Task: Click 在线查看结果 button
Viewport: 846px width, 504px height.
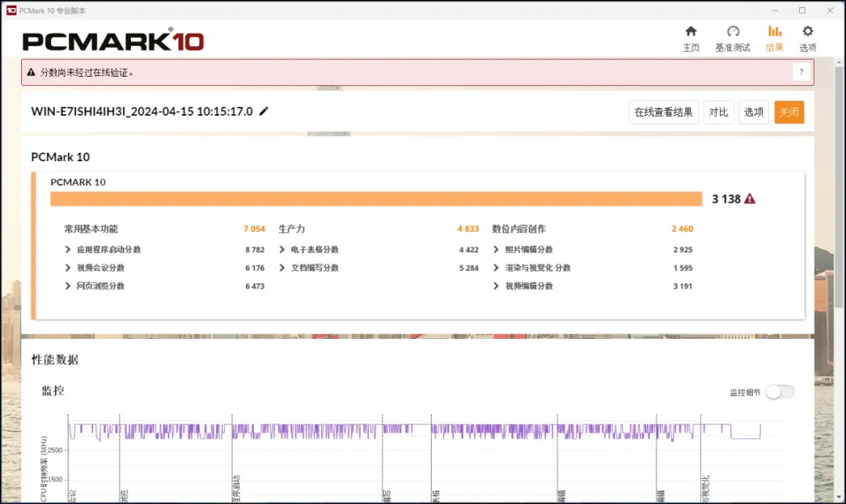Action: (663, 112)
